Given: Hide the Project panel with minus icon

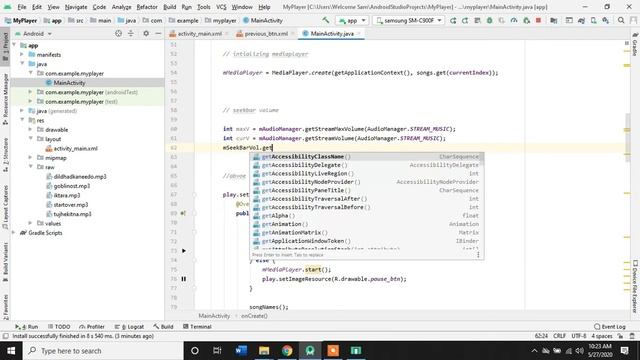Looking at the screenshot, I should point(158,33).
